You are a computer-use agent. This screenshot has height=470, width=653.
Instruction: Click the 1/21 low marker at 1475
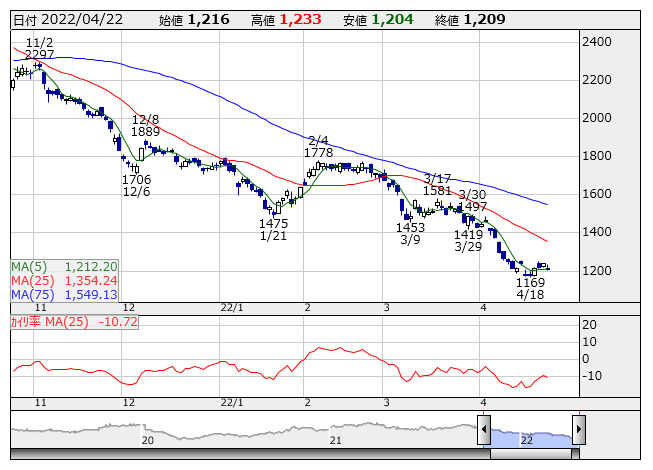(x=273, y=229)
